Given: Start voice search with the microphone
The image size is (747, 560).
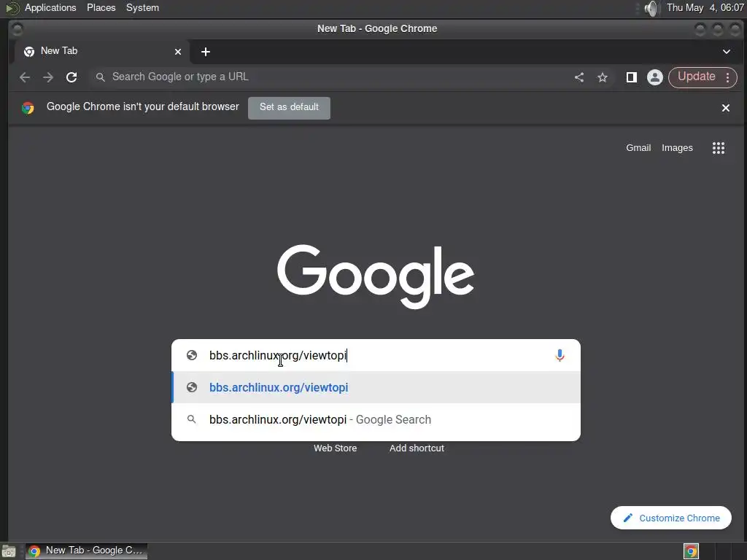Looking at the screenshot, I should pos(560,355).
